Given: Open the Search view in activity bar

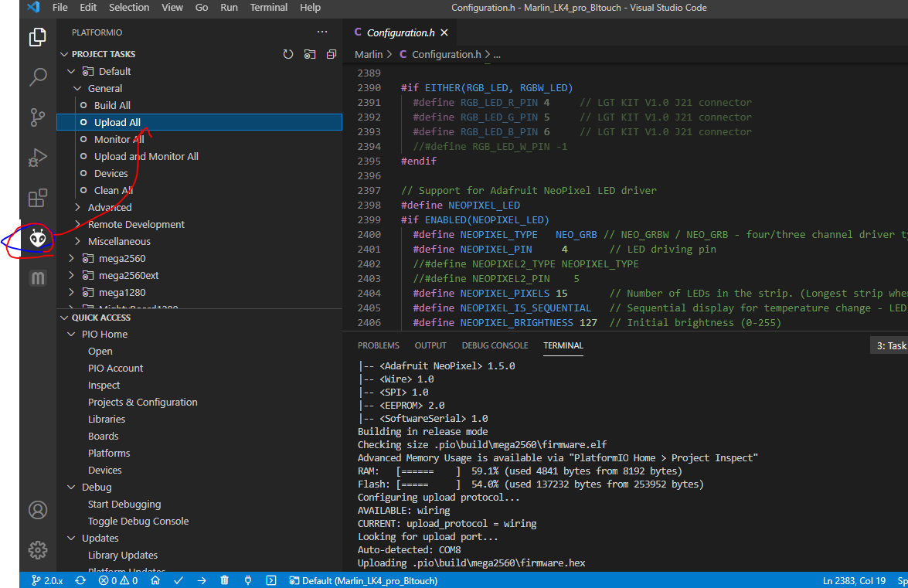Looking at the screenshot, I should 38,76.
